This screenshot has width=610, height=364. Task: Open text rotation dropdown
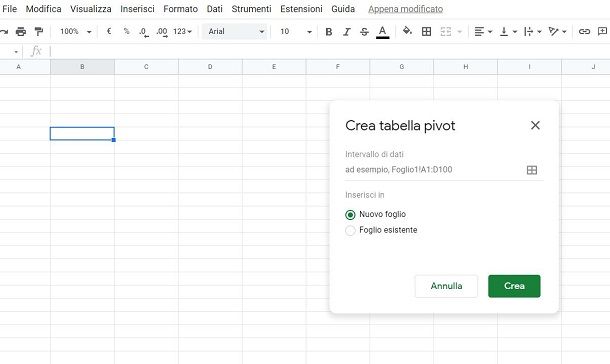[x=557, y=32]
